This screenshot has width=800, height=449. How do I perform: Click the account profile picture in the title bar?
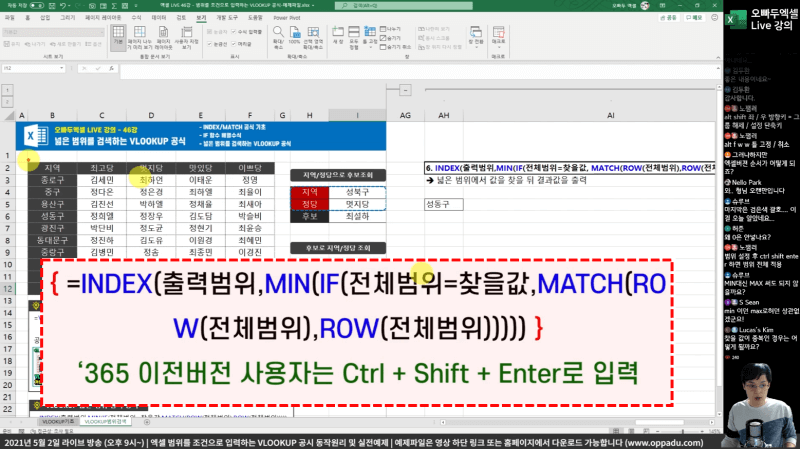click(645, 6)
